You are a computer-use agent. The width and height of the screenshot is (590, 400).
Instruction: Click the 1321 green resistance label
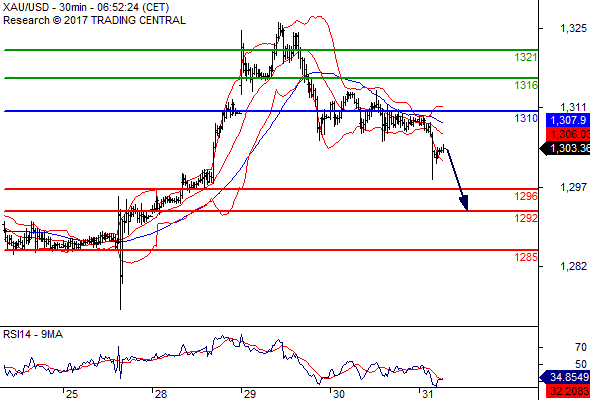coord(526,57)
